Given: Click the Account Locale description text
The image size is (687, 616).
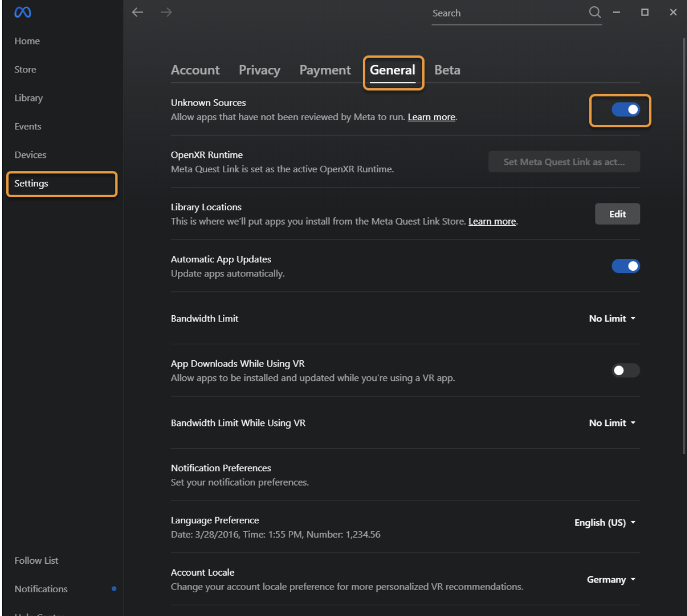Looking at the screenshot, I should coord(347,586).
